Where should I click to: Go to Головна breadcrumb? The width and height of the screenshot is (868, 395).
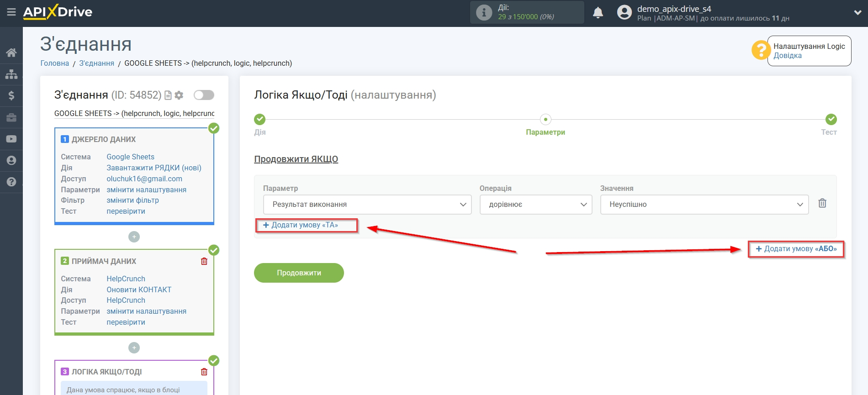[x=55, y=63]
